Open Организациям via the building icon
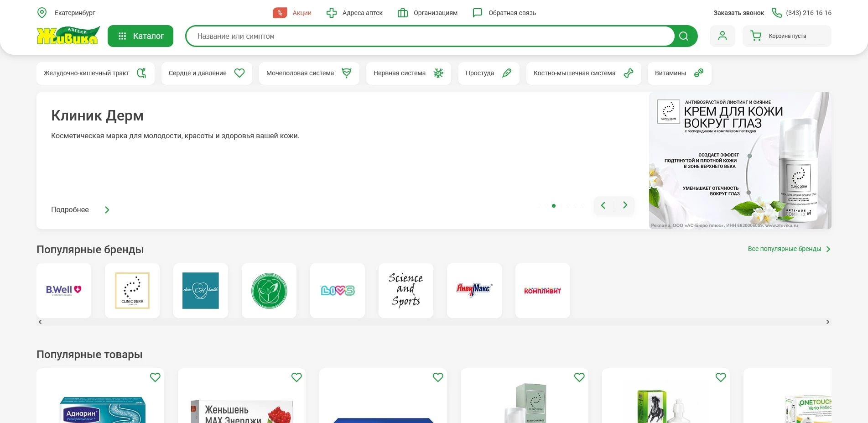The image size is (868, 423). (x=402, y=13)
